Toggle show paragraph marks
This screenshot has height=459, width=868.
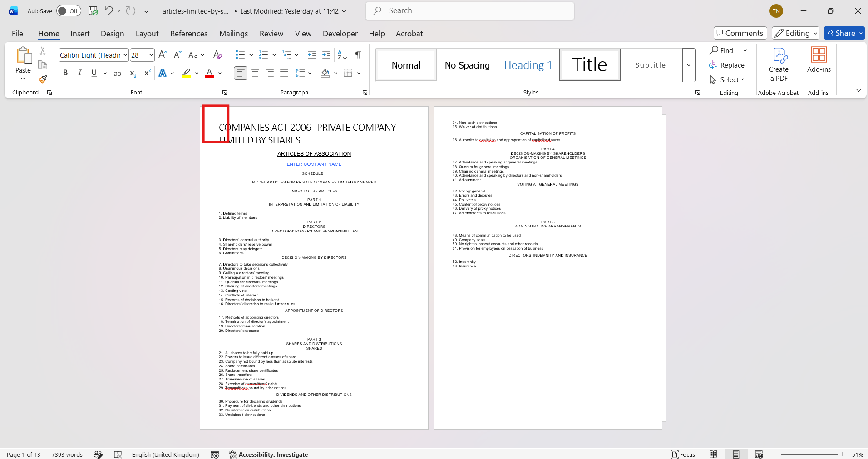tap(358, 55)
